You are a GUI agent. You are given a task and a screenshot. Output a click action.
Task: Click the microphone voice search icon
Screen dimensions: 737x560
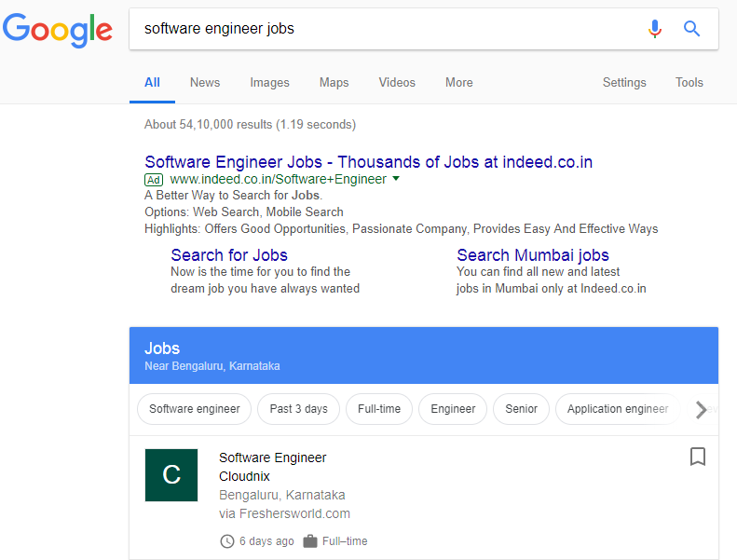[x=654, y=29]
